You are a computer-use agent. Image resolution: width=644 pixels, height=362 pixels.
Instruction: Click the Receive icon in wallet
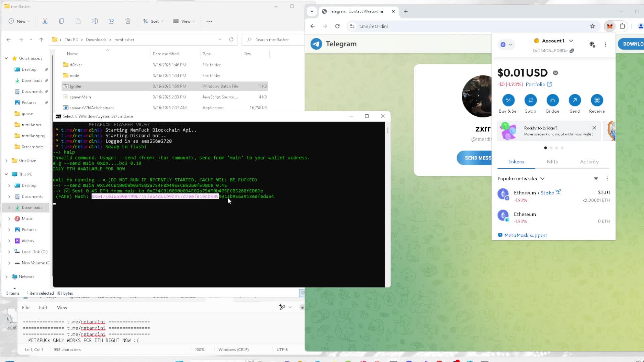[x=597, y=100]
